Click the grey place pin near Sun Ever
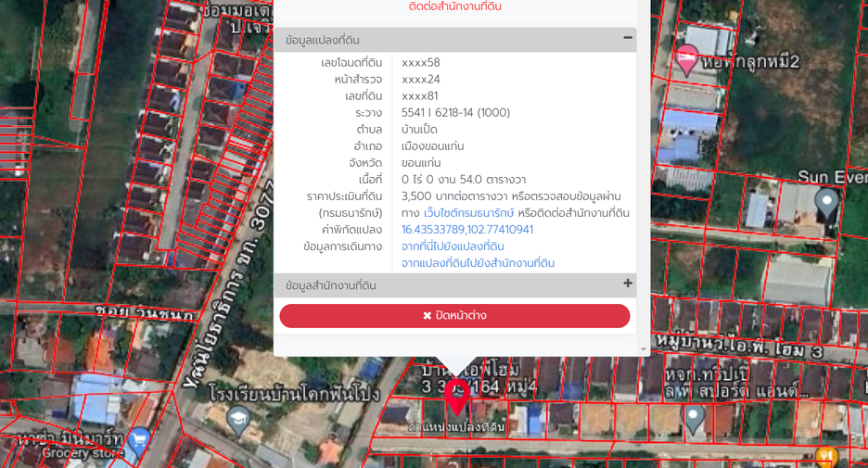 click(827, 203)
